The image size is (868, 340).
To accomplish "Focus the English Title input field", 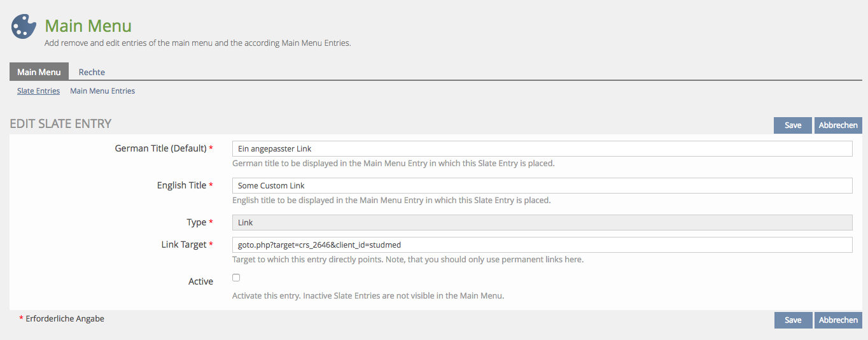I will point(542,185).
